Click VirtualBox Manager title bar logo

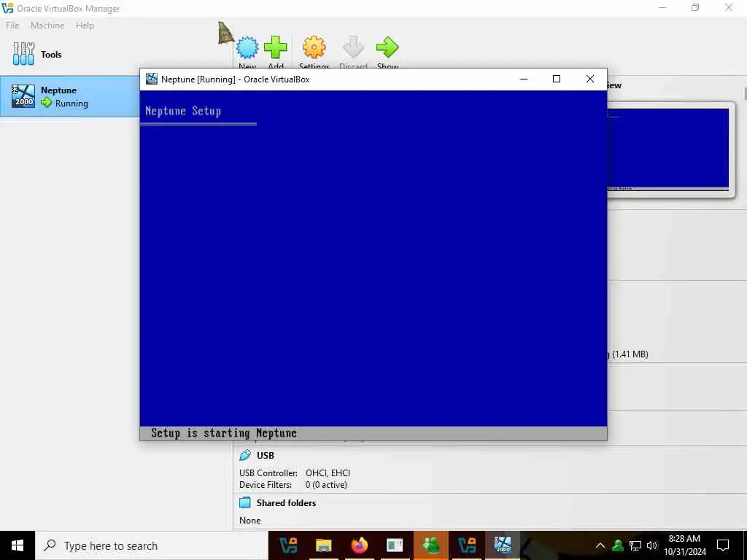(x=7, y=8)
